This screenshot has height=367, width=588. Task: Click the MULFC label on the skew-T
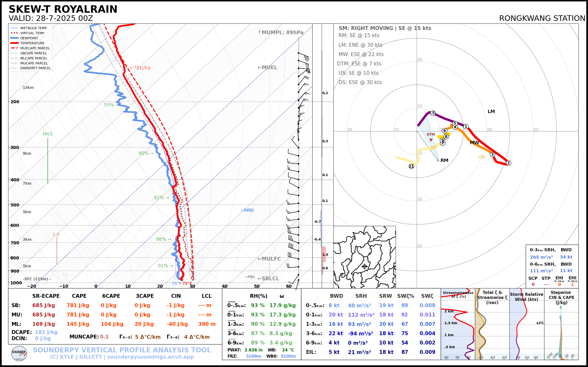click(269, 259)
